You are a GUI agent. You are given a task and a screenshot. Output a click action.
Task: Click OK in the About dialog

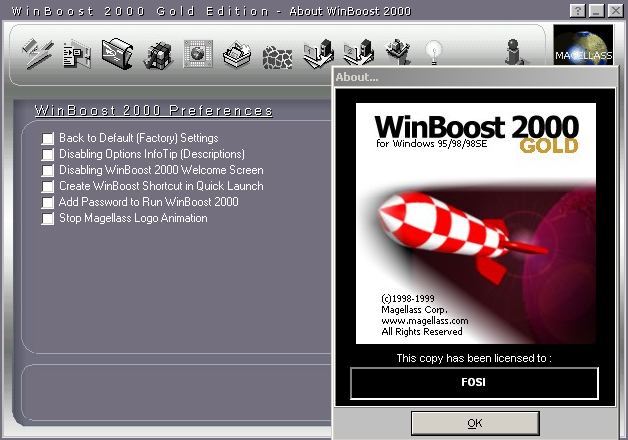point(475,423)
